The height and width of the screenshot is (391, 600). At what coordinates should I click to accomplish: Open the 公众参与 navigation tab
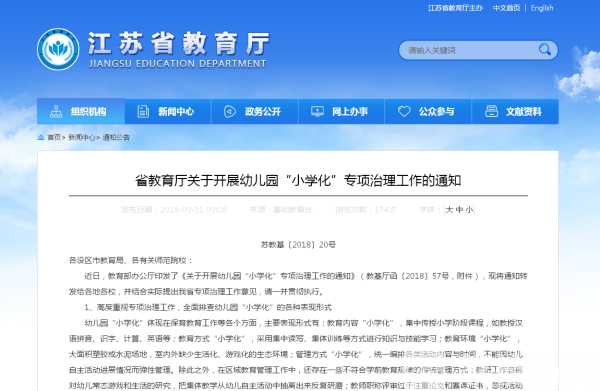click(x=428, y=111)
